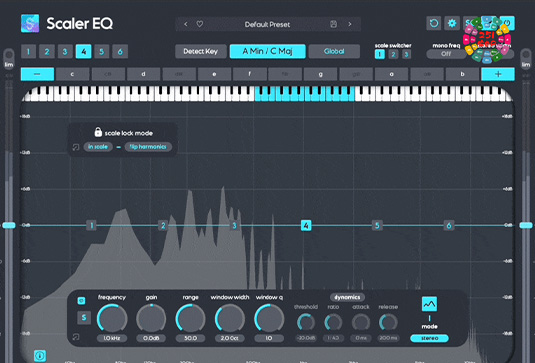Click the frequency knob
The width and height of the screenshot is (535, 363).
tap(112, 318)
